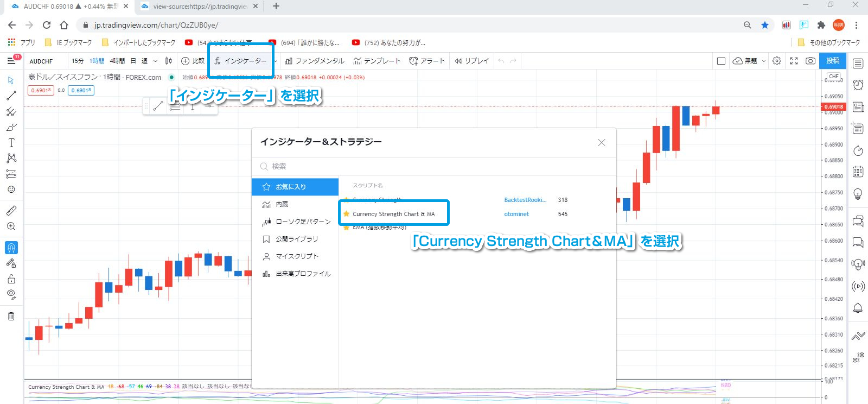Select the ruler measure tool
The image size is (868, 404).
[11, 210]
